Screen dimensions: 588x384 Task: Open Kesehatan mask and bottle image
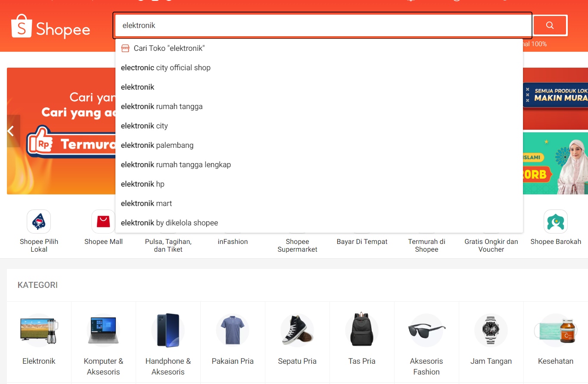pos(556,331)
